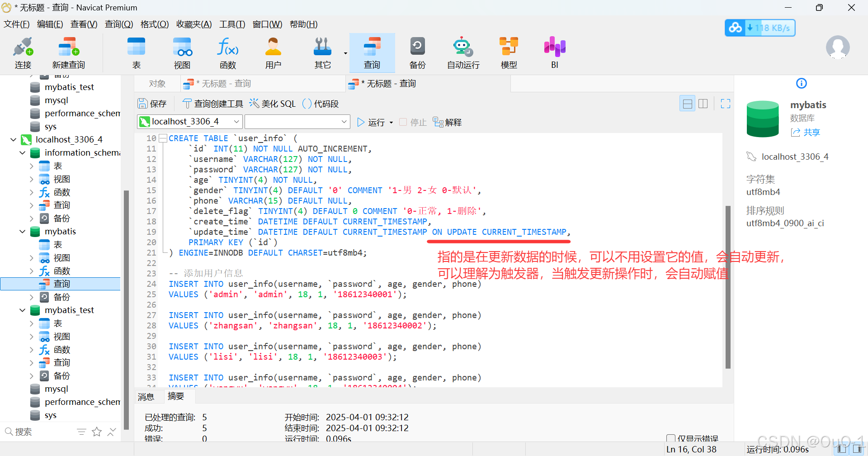
Task: Open the 格式 menu
Action: pyautogui.click(x=155, y=24)
